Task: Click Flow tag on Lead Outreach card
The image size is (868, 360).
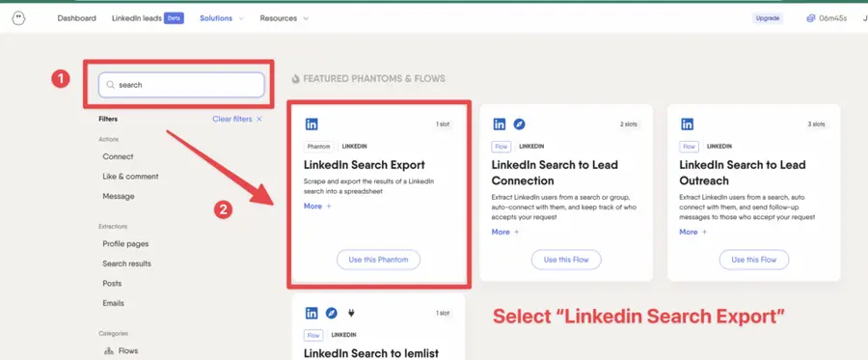Action: 689,147
